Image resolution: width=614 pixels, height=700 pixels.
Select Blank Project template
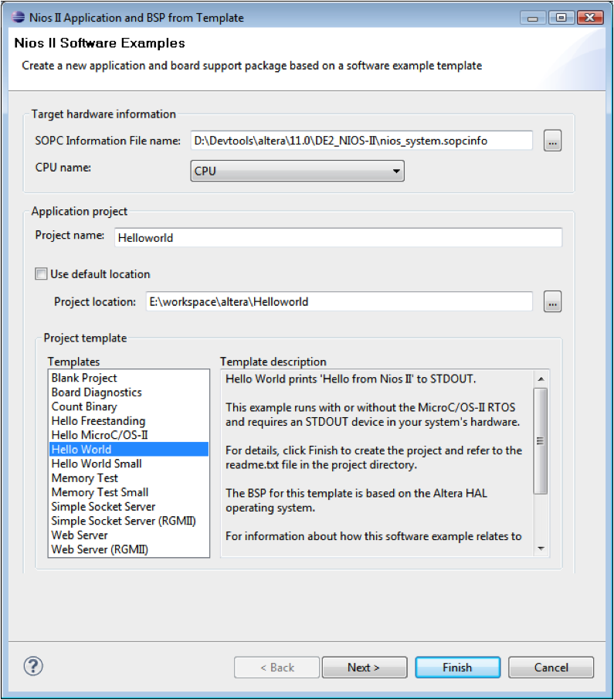coord(84,378)
